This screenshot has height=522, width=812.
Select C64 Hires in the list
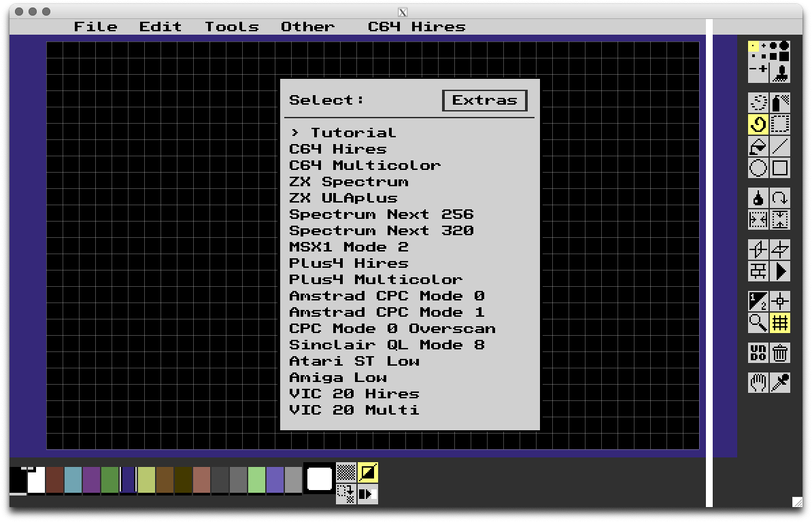pos(338,149)
